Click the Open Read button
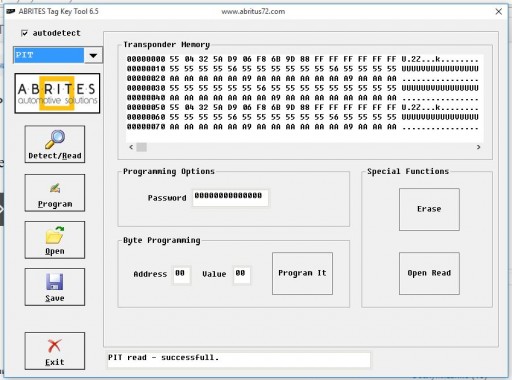The width and height of the screenshot is (512, 380). point(429,273)
